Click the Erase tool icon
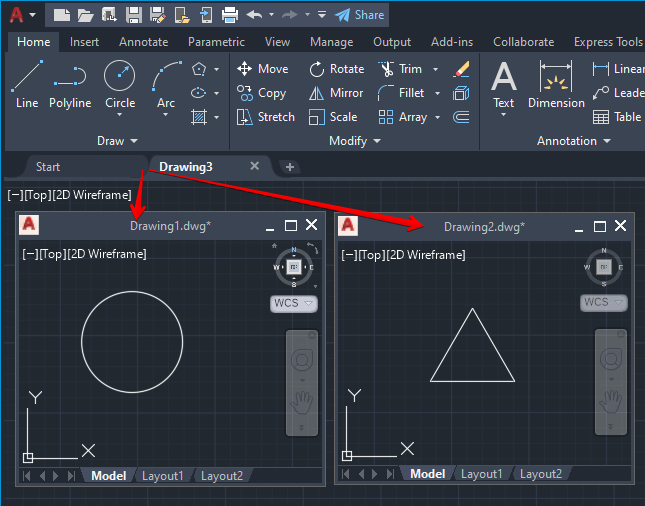 462,69
